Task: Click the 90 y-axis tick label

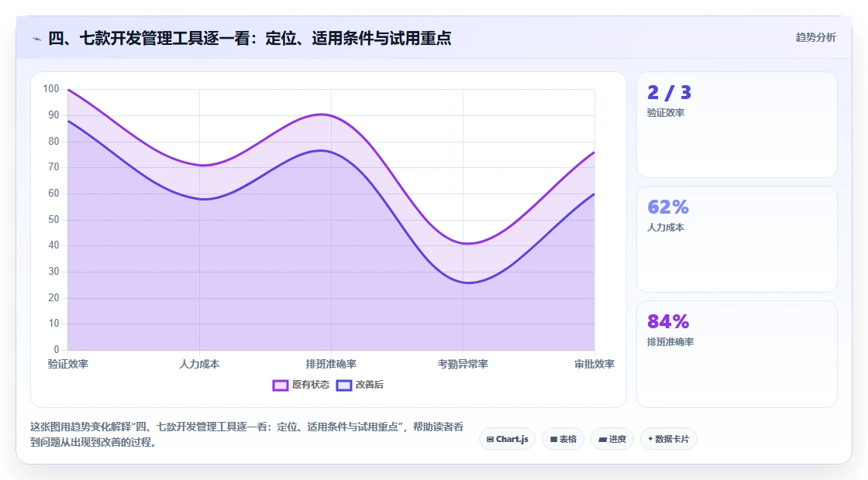Action: click(x=53, y=115)
